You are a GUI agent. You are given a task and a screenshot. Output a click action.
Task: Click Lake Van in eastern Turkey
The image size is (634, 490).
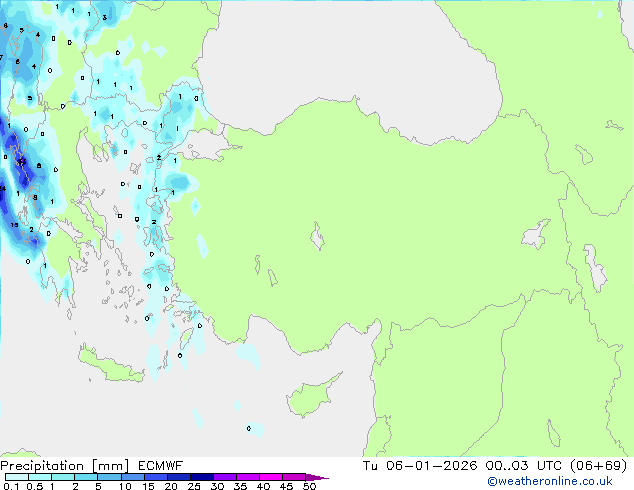point(536,235)
